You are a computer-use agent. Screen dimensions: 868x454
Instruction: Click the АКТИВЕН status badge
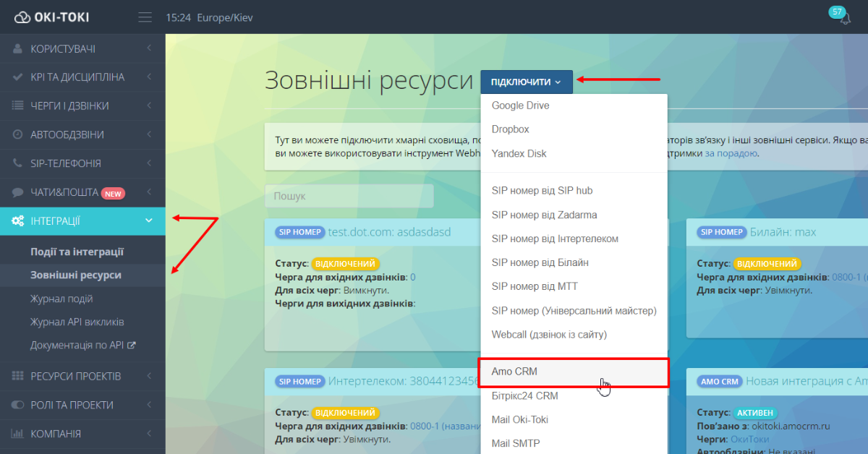754,413
